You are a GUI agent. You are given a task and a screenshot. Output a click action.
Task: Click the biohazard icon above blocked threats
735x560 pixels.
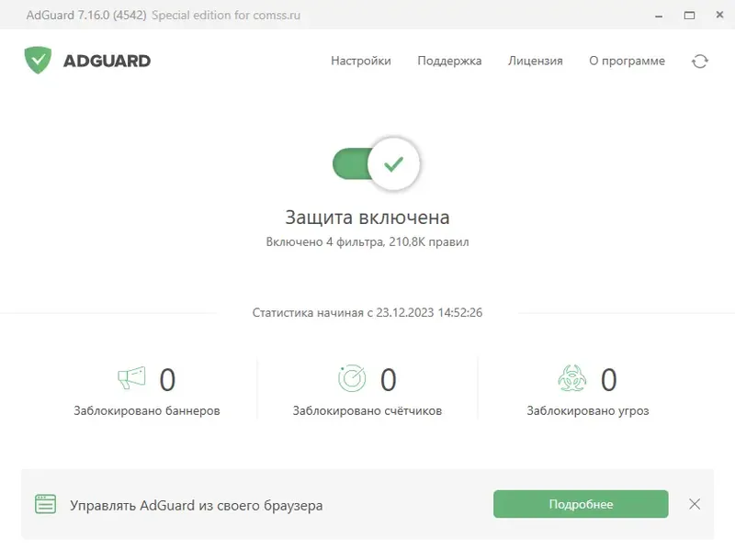571,376
